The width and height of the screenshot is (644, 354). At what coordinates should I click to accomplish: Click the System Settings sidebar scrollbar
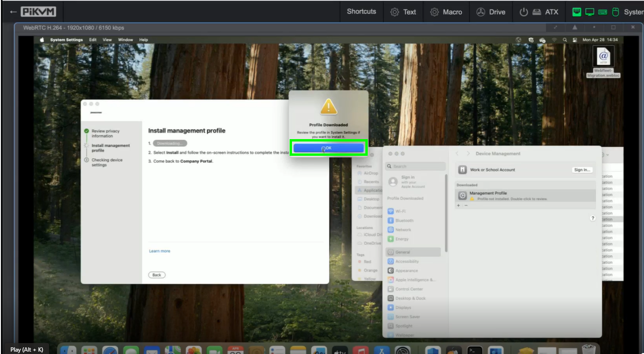click(x=446, y=212)
